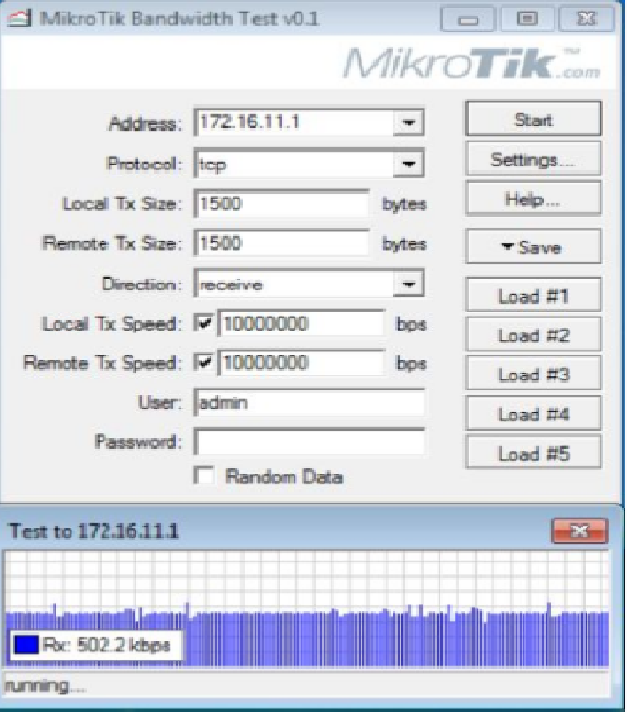
Task: Click the running... status text
Action: coord(44,685)
